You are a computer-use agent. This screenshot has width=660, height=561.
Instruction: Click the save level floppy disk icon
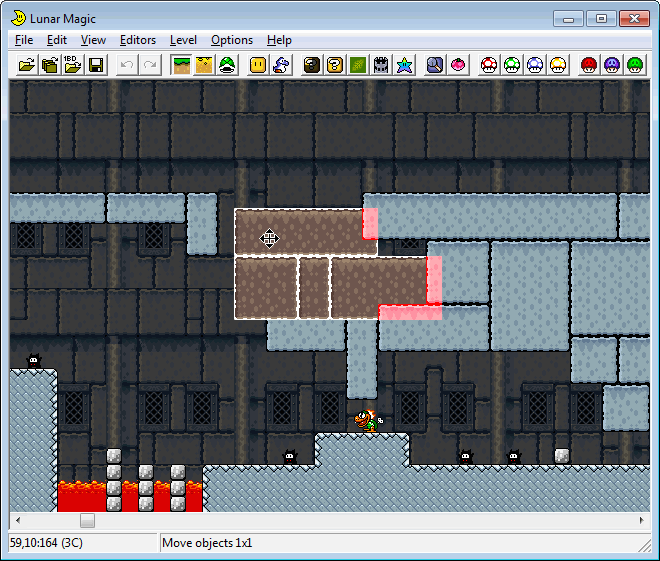tap(96, 65)
